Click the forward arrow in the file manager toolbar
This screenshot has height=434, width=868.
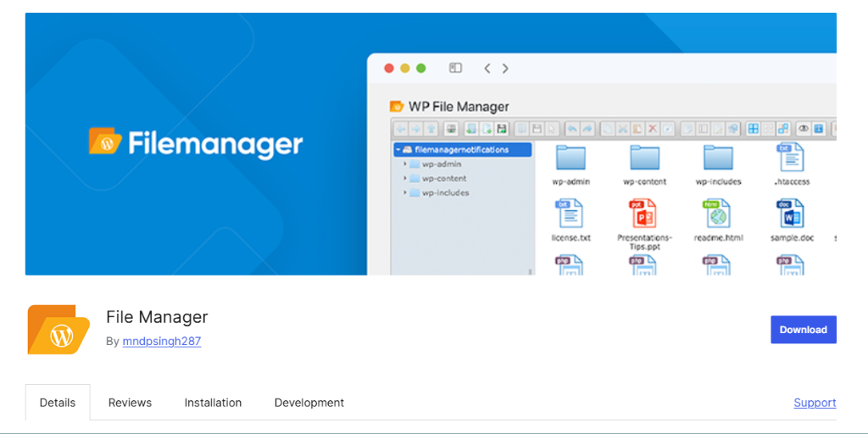415,129
